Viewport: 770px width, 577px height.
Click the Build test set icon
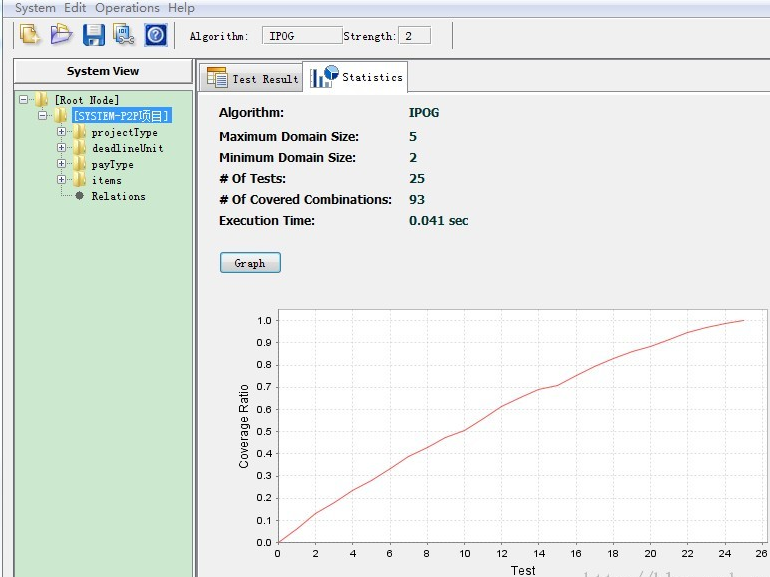point(124,35)
